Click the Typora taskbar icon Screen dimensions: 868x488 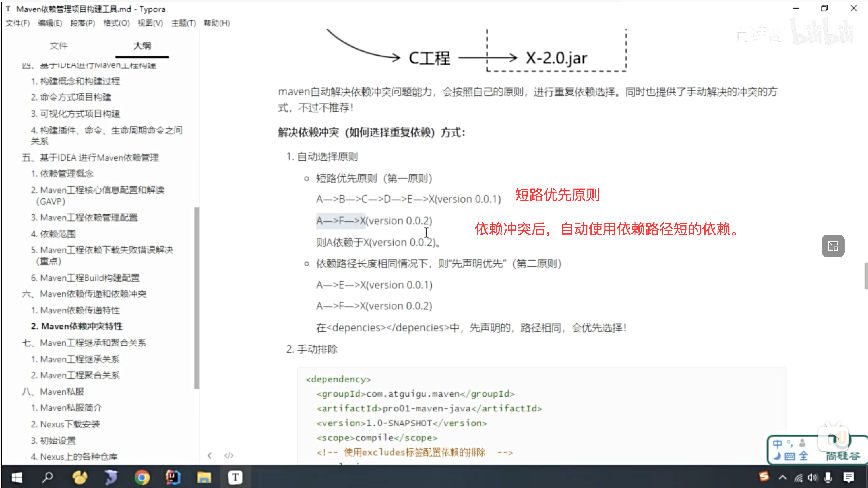[235, 477]
